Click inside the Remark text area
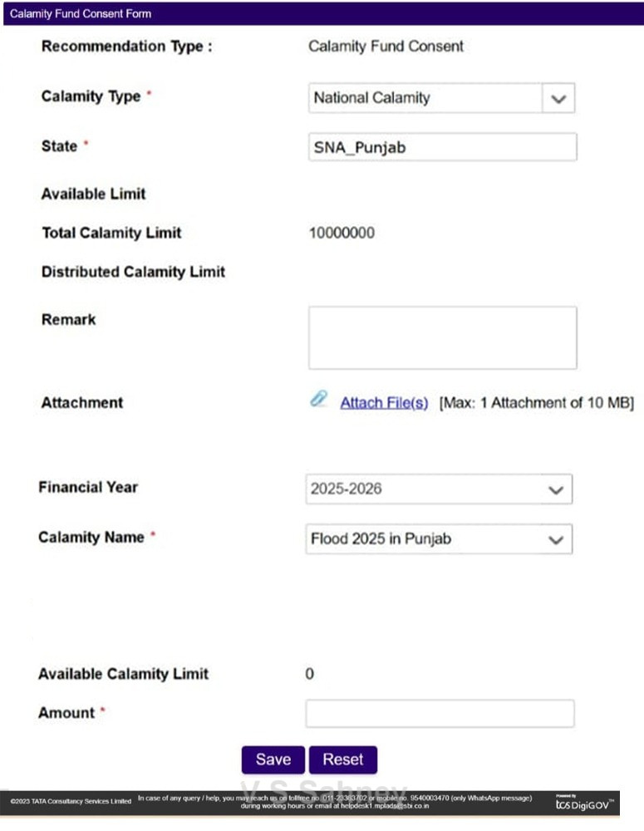This screenshot has width=644, height=831. (x=442, y=337)
